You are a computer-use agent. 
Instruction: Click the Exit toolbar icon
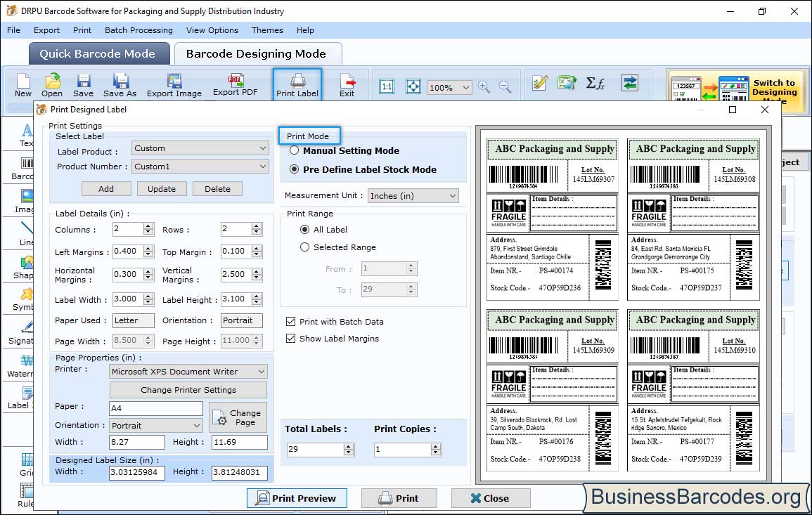(347, 86)
